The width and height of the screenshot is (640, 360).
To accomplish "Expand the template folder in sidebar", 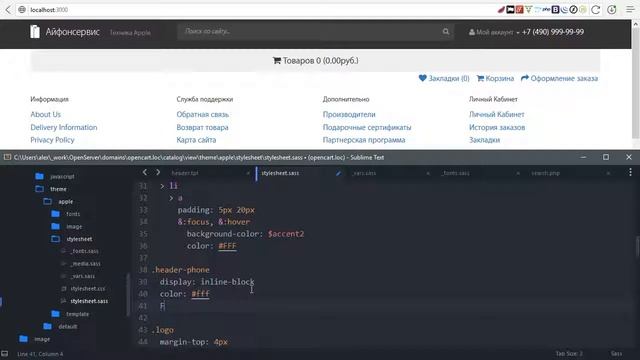I will [56, 313].
